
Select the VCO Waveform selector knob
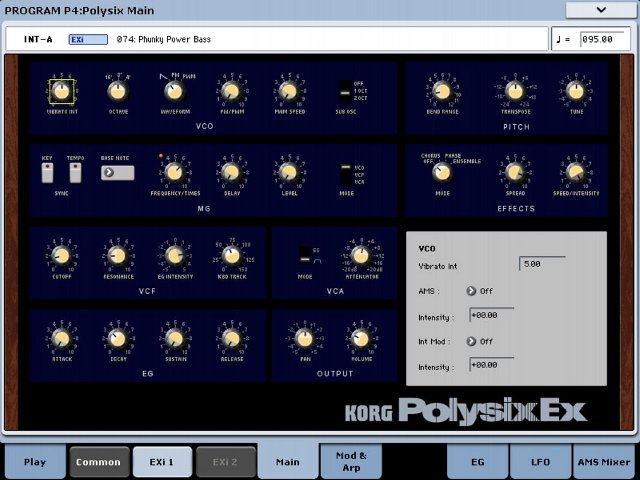[174, 91]
